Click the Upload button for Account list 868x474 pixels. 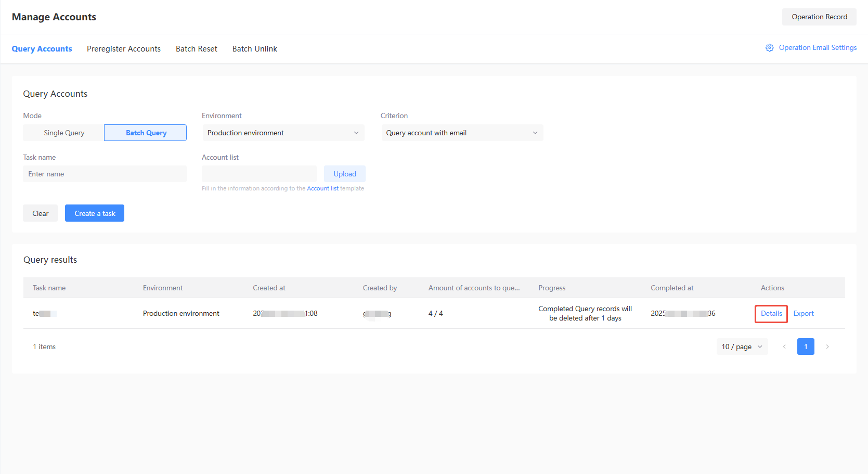click(x=344, y=173)
